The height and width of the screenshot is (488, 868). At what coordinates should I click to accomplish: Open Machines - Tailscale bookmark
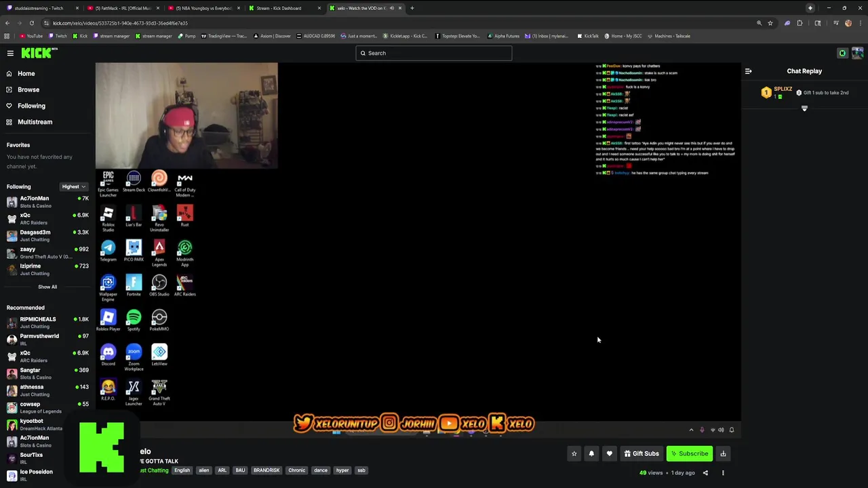[669, 36]
